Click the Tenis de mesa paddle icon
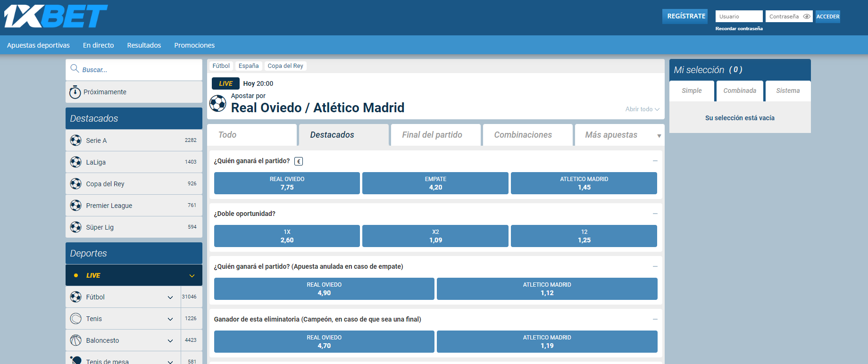868x364 pixels. 76,360
